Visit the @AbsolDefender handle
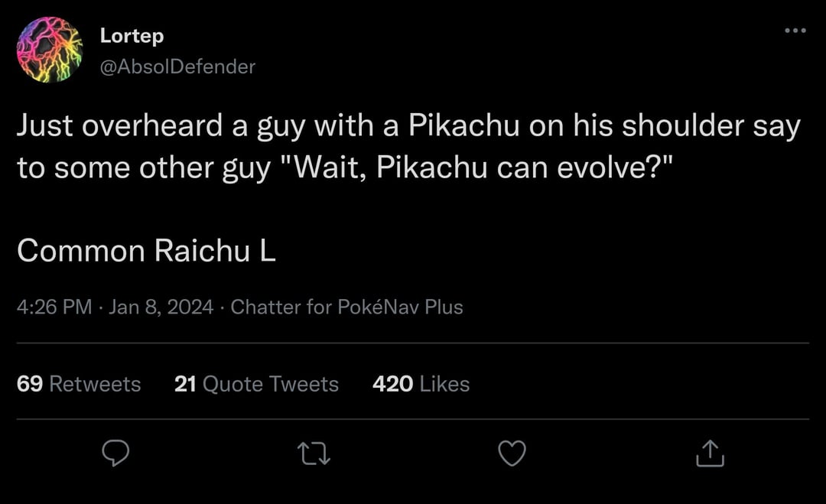826x504 pixels. pyautogui.click(x=177, y=67)
